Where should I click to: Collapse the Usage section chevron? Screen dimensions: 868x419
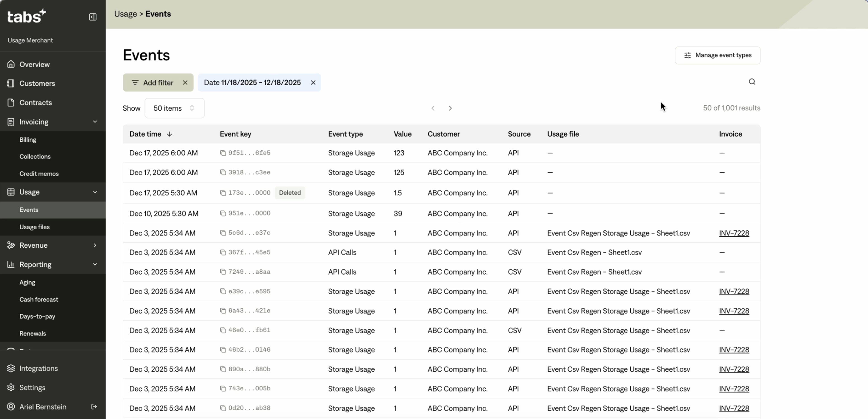(x=95, y=192)
